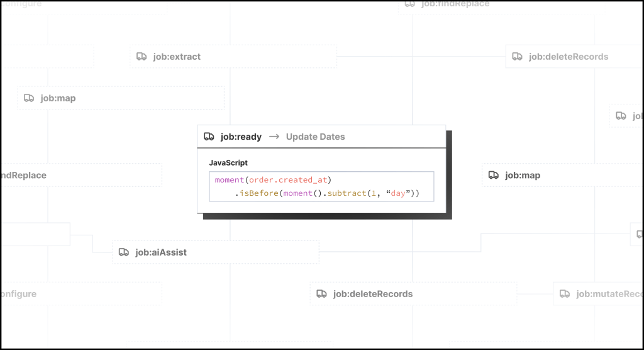Click truck icon of the faded job:map node
Image resolution: width=644 pixels, height=350 pixels.
pos(29,98)
